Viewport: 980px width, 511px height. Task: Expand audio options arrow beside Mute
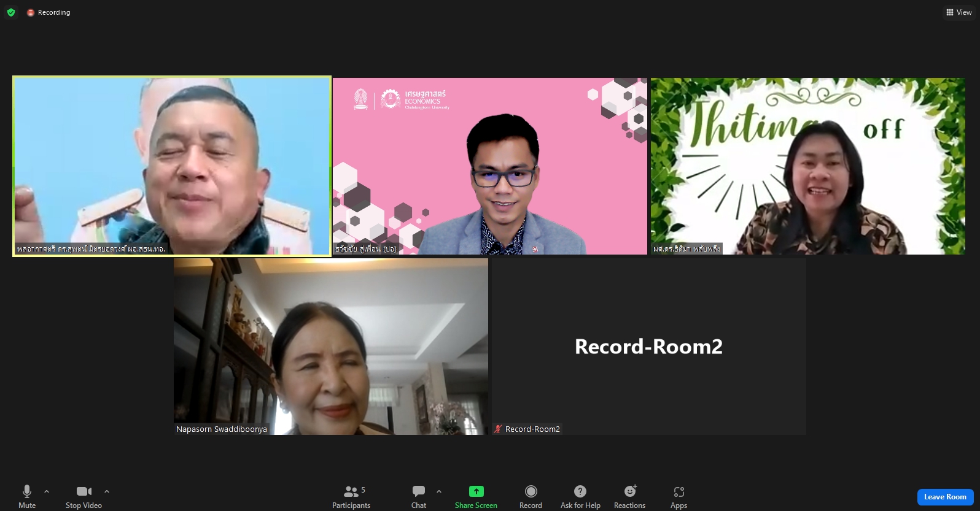47,491
